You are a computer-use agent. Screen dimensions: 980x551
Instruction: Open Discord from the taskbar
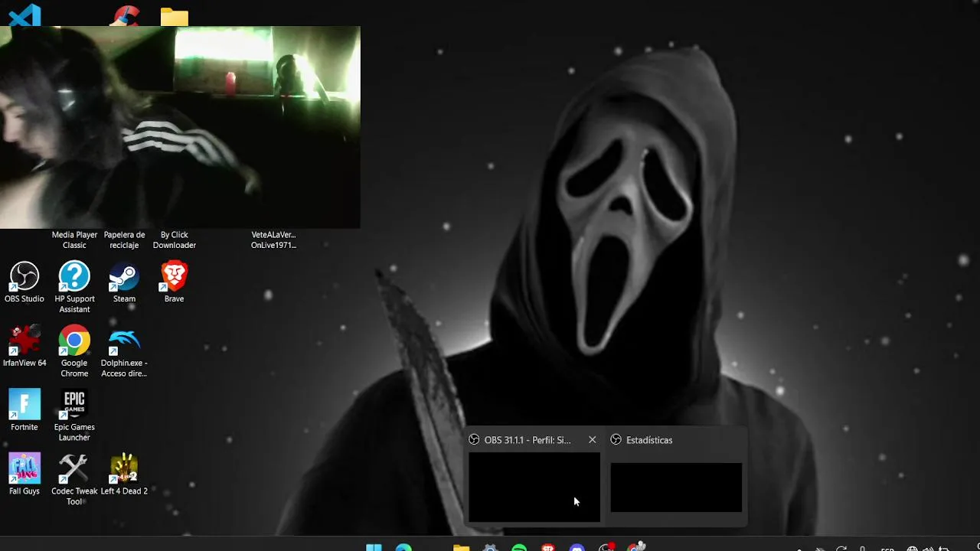577,547
